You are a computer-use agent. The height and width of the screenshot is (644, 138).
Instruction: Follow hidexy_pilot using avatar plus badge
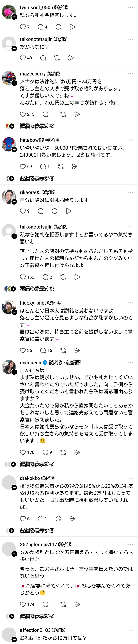(14, 312)
